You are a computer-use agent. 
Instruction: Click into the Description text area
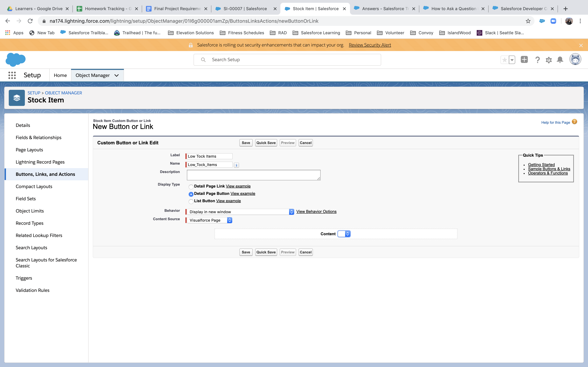(x=253, y=175)
